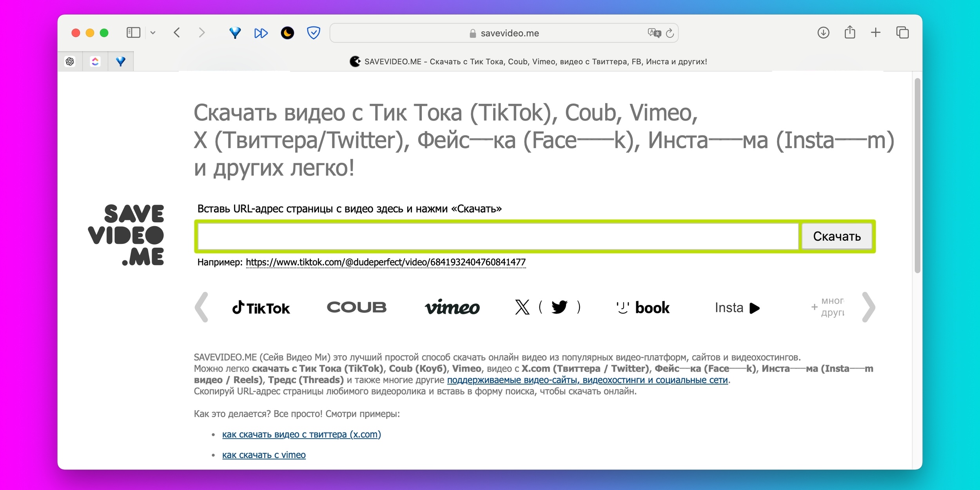This screenshot has width=980, height=490.
Task: Select the Insta logo
Action: tap(737, 308)
